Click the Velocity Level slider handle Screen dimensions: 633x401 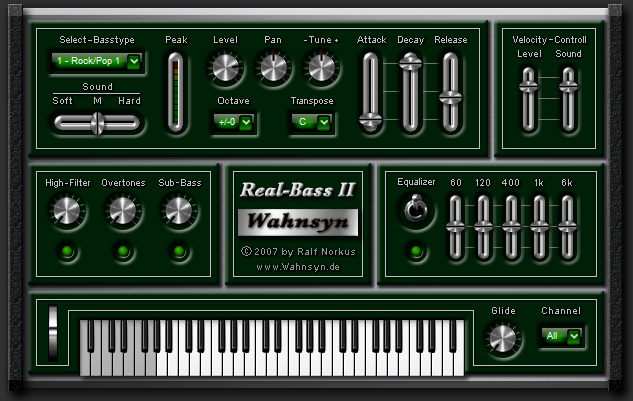pos(528,86)
